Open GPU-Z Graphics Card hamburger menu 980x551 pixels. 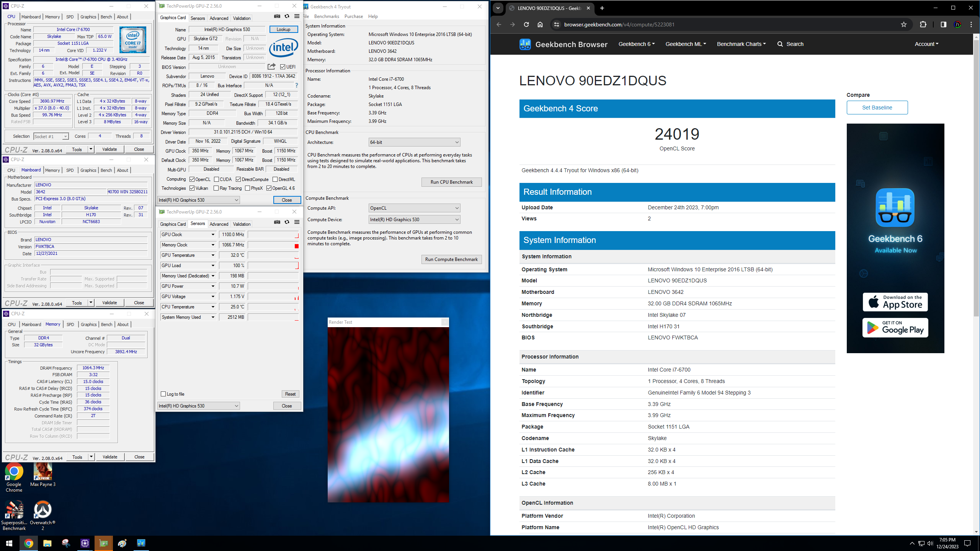tap(297, 16)
